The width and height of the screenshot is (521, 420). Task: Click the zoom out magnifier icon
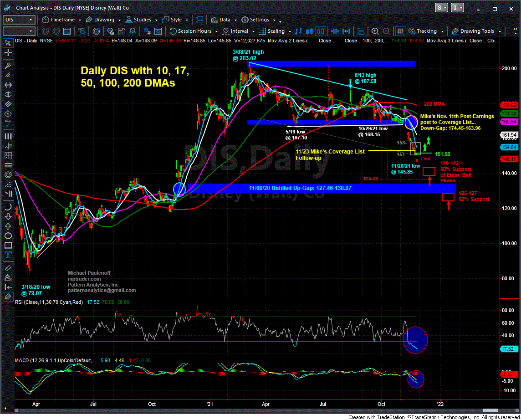(387, 31)
